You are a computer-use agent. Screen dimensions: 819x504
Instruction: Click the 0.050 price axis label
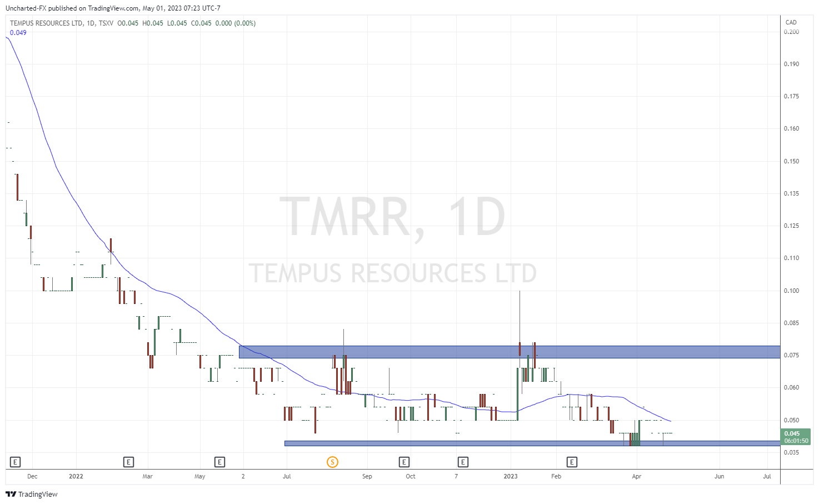click(791, 420)
